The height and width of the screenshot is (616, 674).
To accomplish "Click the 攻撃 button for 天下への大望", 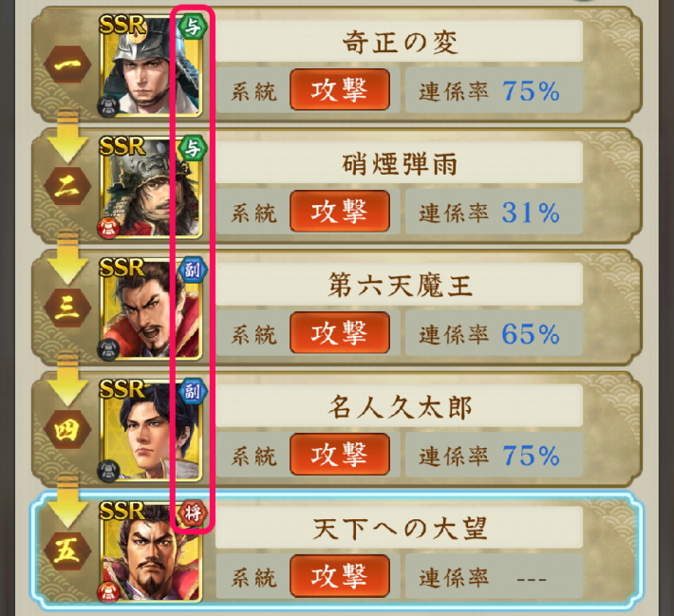I will pyautogui.click(x=340, y=576).
